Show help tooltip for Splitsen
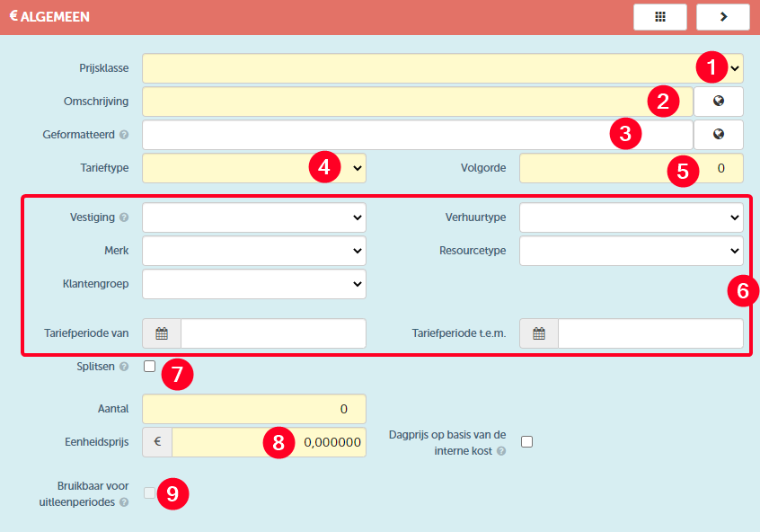Screen dimensions: 760x532 pyautogui.click(x=124, y=367)
